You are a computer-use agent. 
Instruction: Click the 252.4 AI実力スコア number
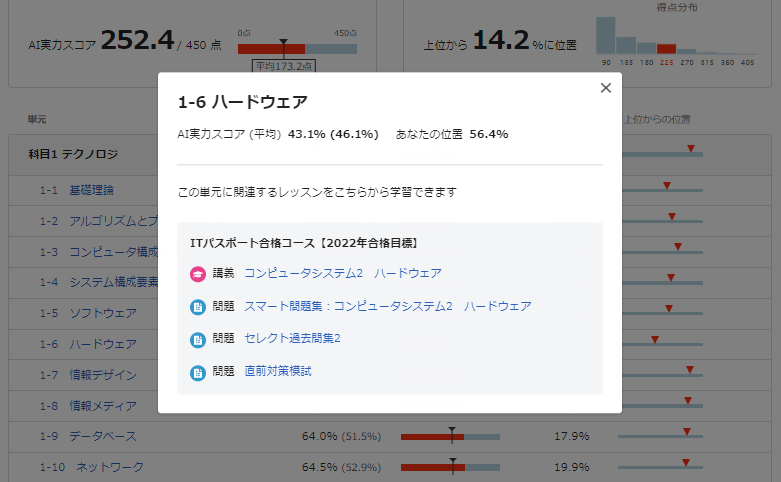pyautogui.click(x=137, y=40)
